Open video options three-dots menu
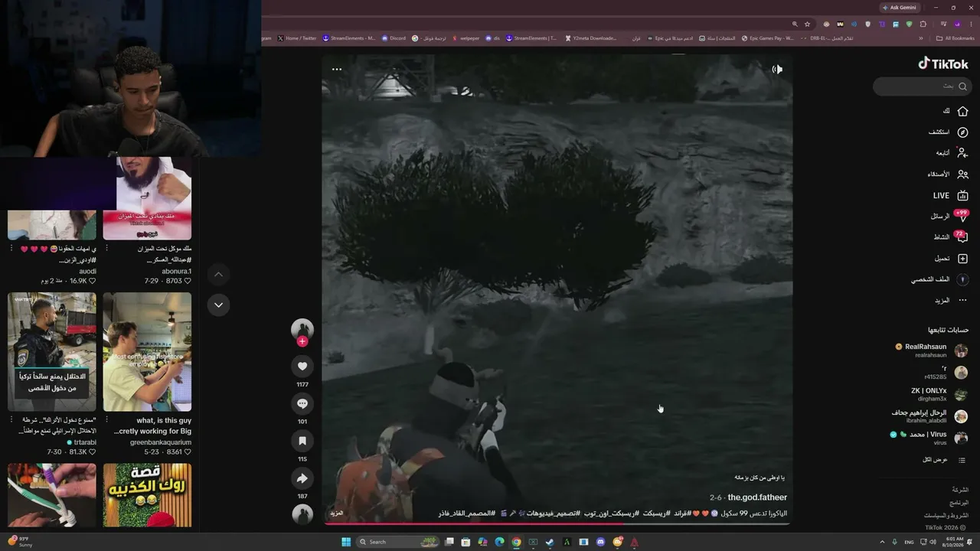 tap(336, 70)
